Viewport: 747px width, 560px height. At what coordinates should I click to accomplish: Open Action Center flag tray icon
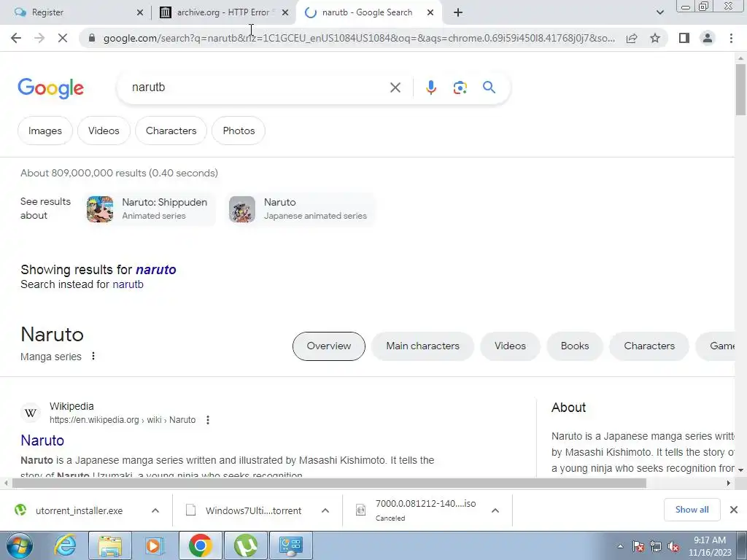tap(638, 547)
